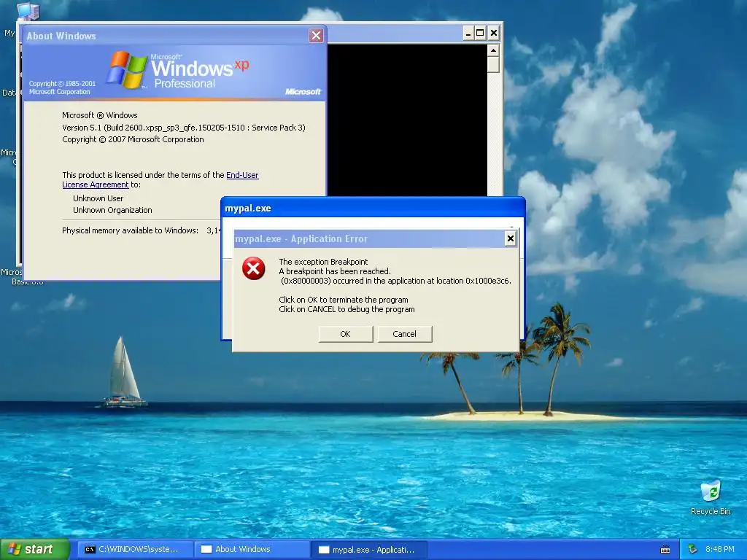Click 'Copyright © 2007 Microsoft Corporation' text
The width and height of the screenshot is (747, 560).
pyautogui.click(x=133, y=139)
